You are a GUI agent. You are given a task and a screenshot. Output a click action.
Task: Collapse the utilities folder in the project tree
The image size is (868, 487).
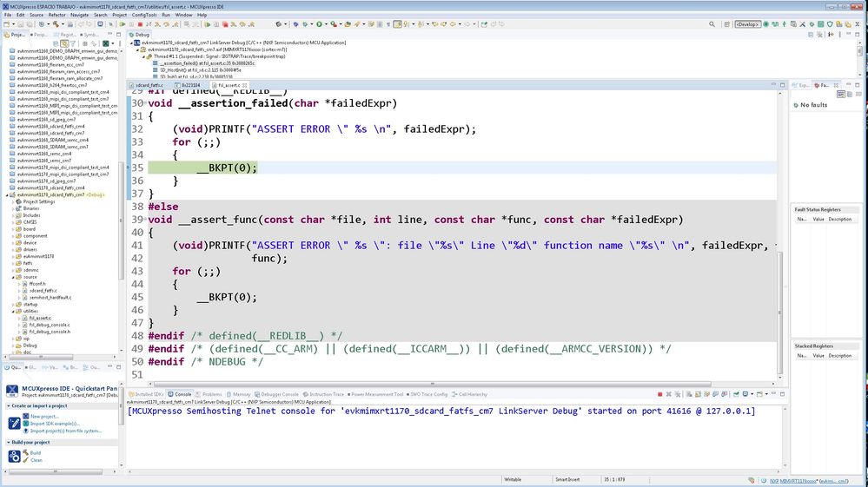click(x=13, y=312)
